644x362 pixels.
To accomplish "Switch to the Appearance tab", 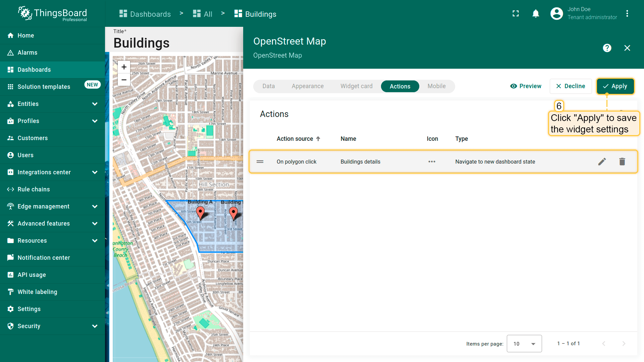I will pyautogui.click(x=308, y=86).
